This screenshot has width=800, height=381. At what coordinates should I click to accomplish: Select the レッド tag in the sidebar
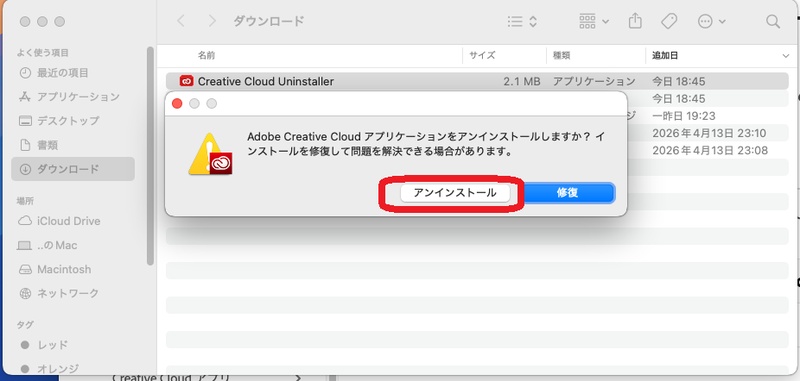pos(72,345)
